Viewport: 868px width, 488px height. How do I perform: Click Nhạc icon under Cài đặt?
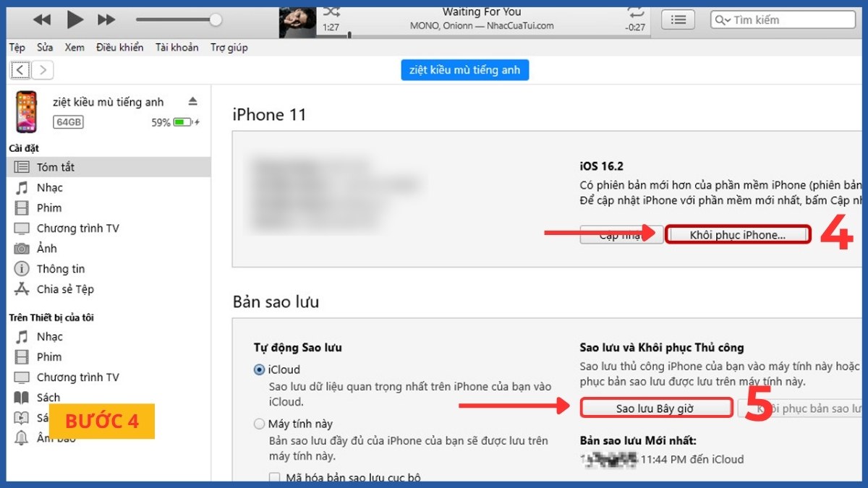(22, 187)
